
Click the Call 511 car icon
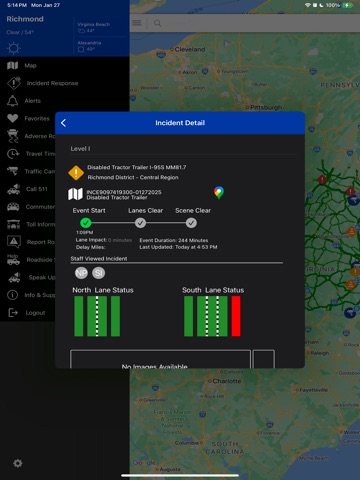pos(13,189)
